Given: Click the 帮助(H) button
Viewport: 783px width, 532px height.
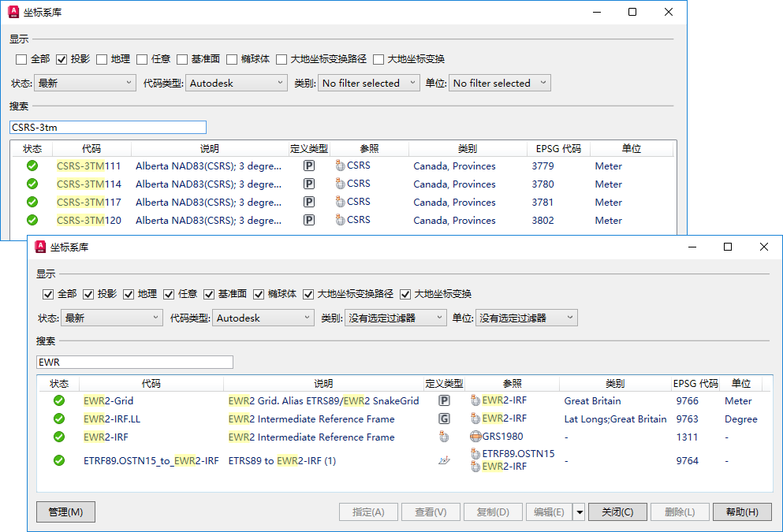Looking at the screenshot, I should (x=742, y=512).
